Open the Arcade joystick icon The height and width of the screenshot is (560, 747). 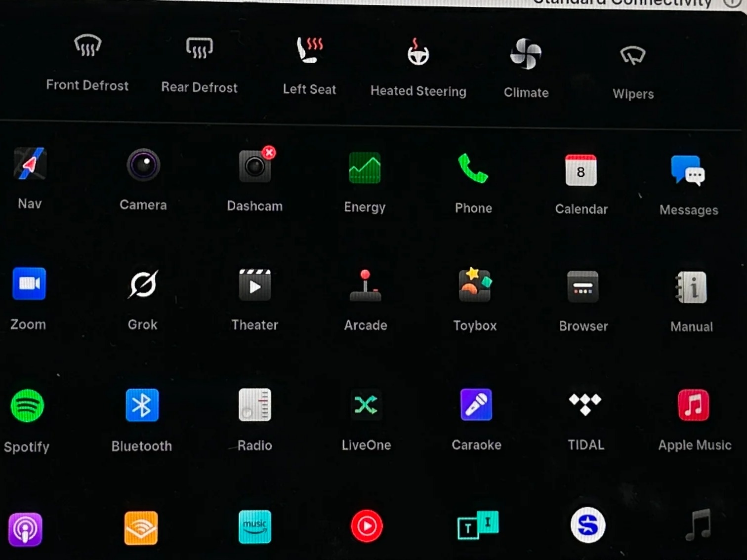click(x=366, y=286)
